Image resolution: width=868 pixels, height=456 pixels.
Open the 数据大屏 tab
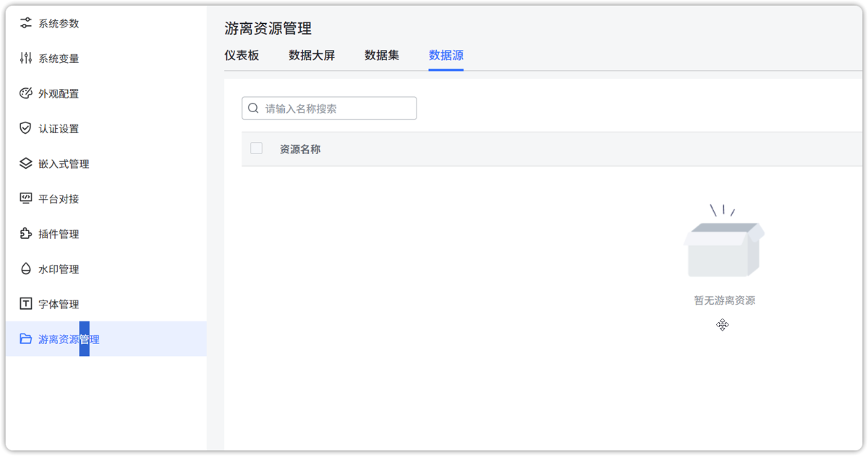(311, 56)
